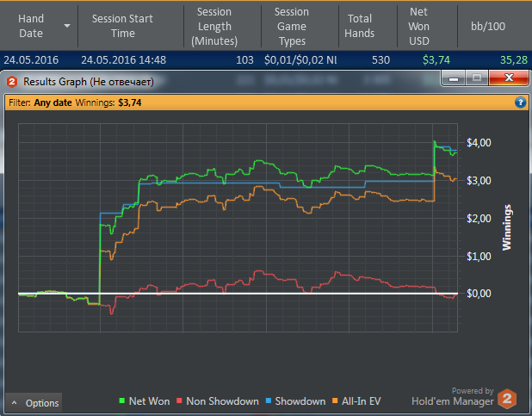Toggle the green Net Won legend swatch
The image size is (532, 416).
click(x=122, y=400)
